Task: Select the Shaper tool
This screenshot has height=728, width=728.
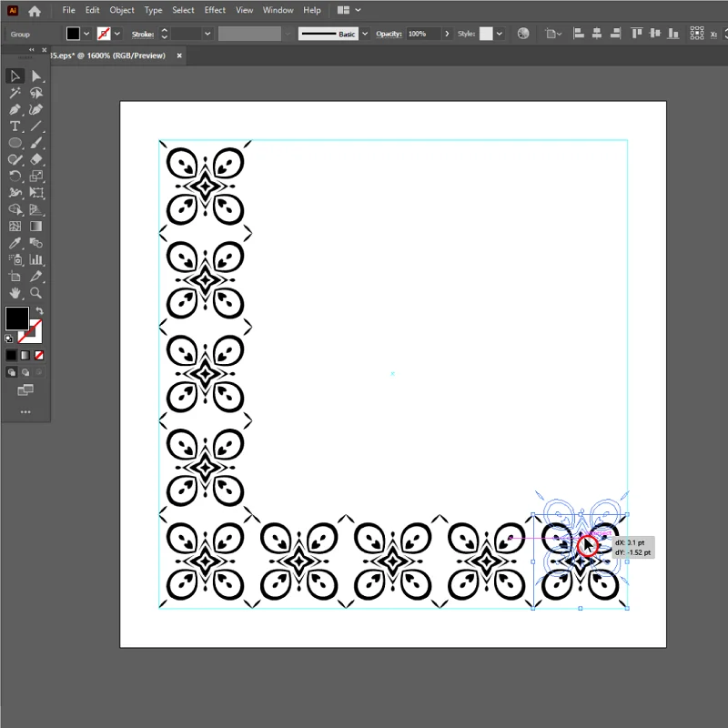Action: click(15, 160)
